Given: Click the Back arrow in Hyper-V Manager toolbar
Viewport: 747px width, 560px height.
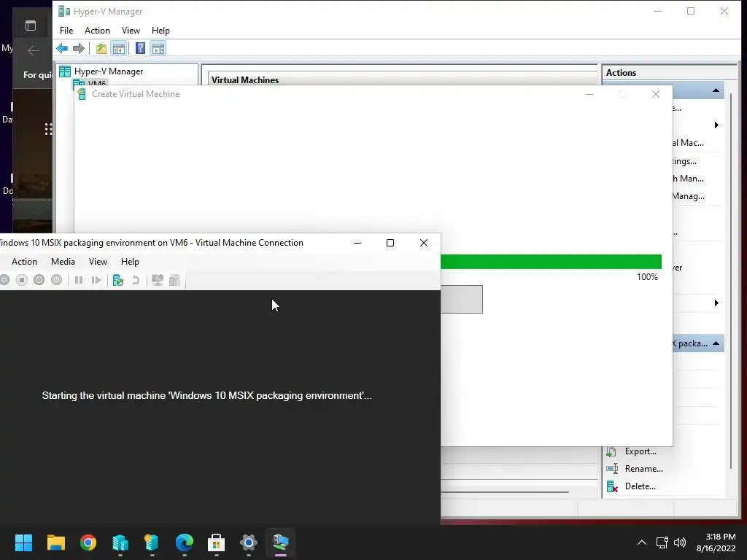Looking at the screenshot, I should click(62, 48).
